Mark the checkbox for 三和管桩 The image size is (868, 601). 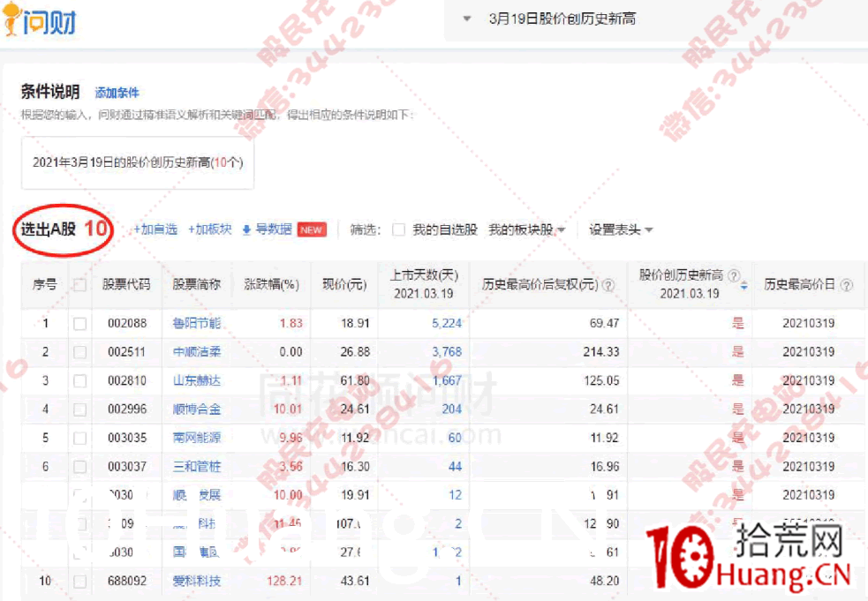pos(79,467)
